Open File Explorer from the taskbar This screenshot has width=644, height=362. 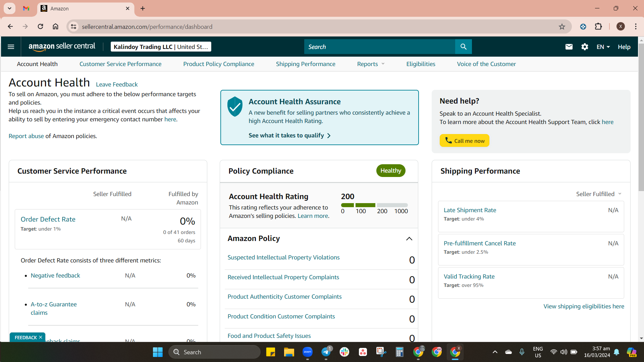pyautogui.click(x=289, y=352)
